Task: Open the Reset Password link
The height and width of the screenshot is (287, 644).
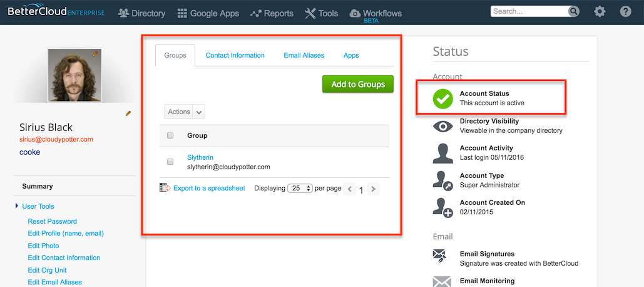Action: 52,221
